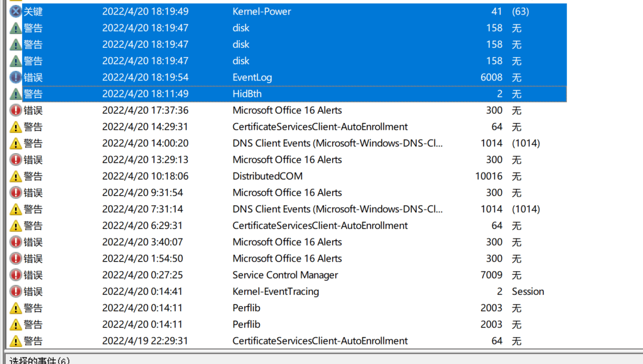Image resolution: width=643 pixels, height=364 pixels.
Task: Click the timestamp 2022/4/20 18:11:49
Action: (145, 94)
